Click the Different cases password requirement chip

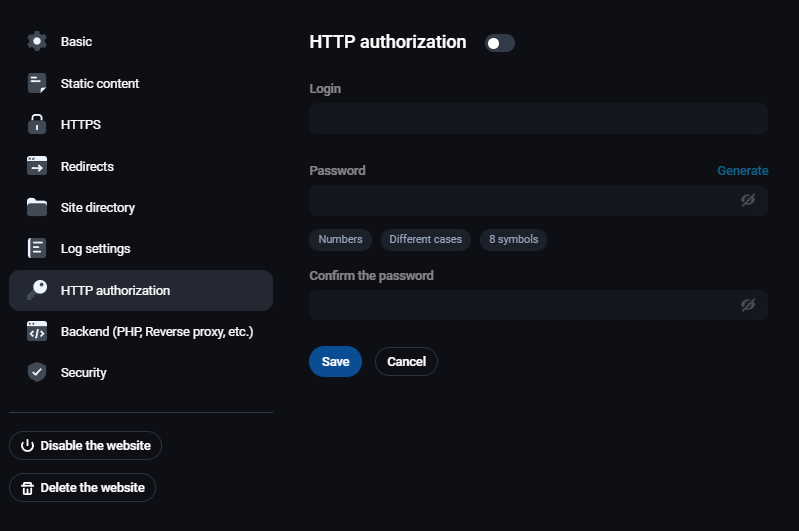point(425,240)
